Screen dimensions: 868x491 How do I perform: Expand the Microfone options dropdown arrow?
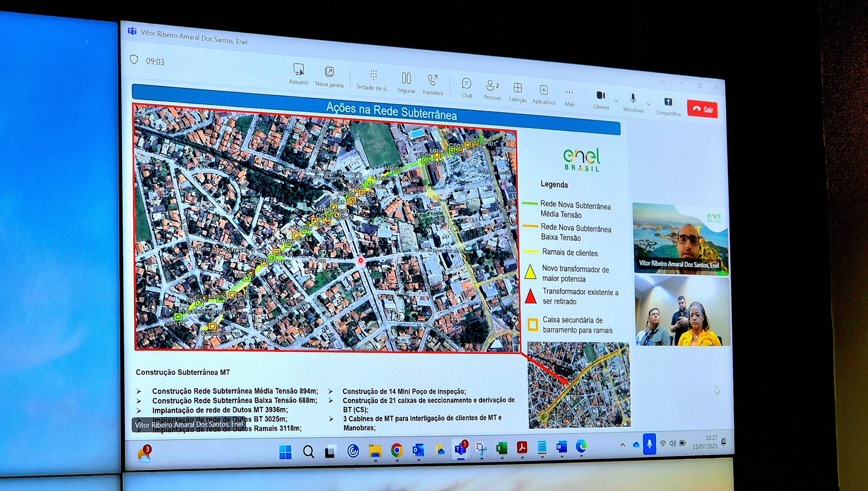[x=649, y=104]
